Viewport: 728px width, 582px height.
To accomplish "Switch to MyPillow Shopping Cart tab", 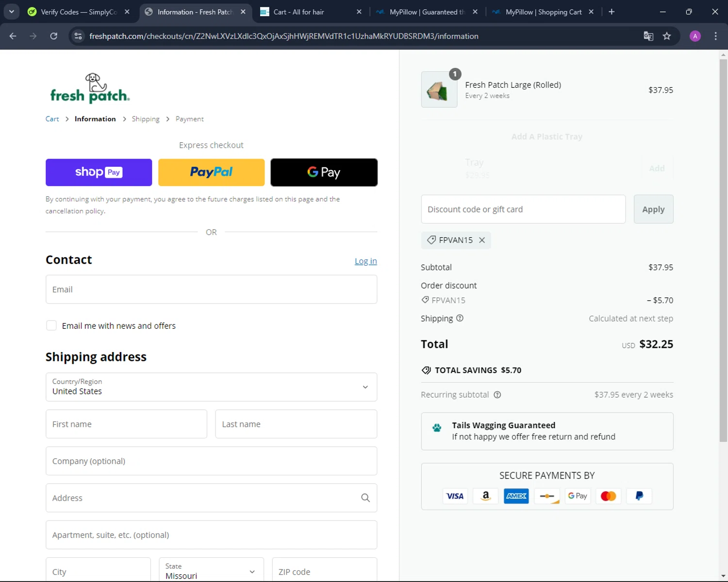I will [x=543, y=12].
